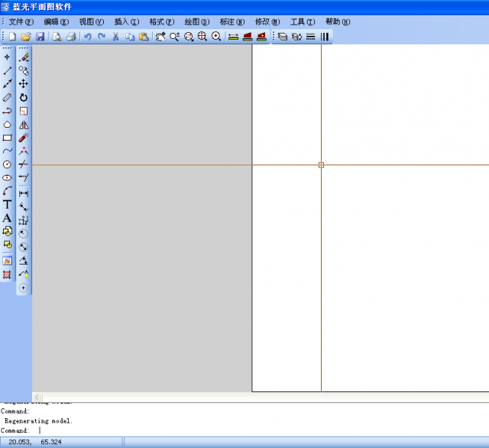Click the New file icon
This screenshot has width=489, height=448.
pos(12,36)
